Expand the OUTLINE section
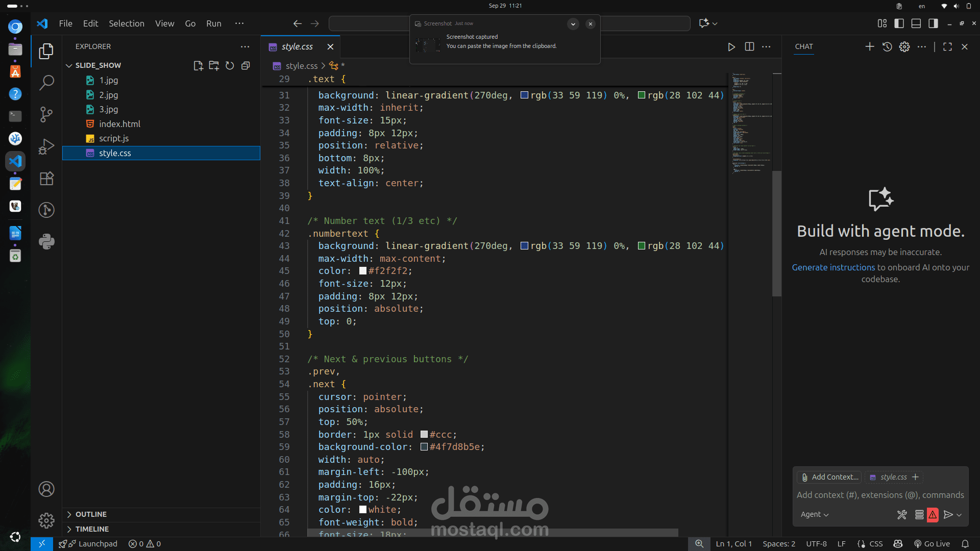 point(91,514)
